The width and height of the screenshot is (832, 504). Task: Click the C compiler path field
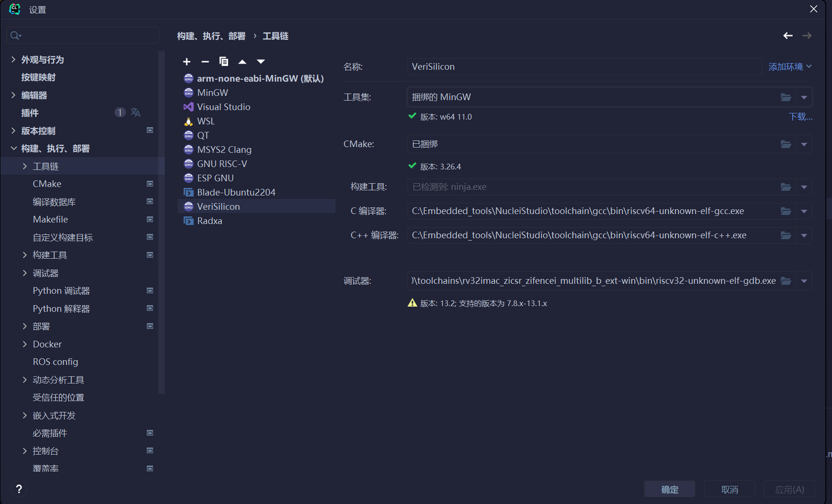pyautogui.click(x=593, y=211)
